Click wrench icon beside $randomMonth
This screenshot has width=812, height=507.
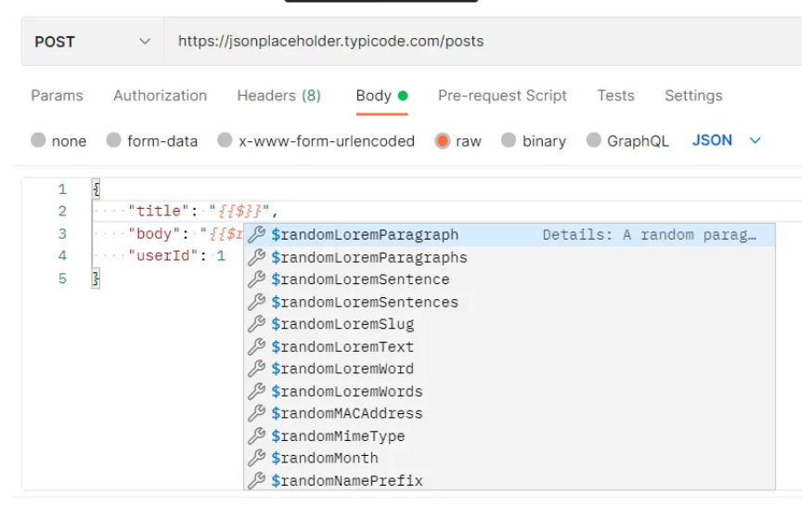pyautogui.click(x=256, y=459)
